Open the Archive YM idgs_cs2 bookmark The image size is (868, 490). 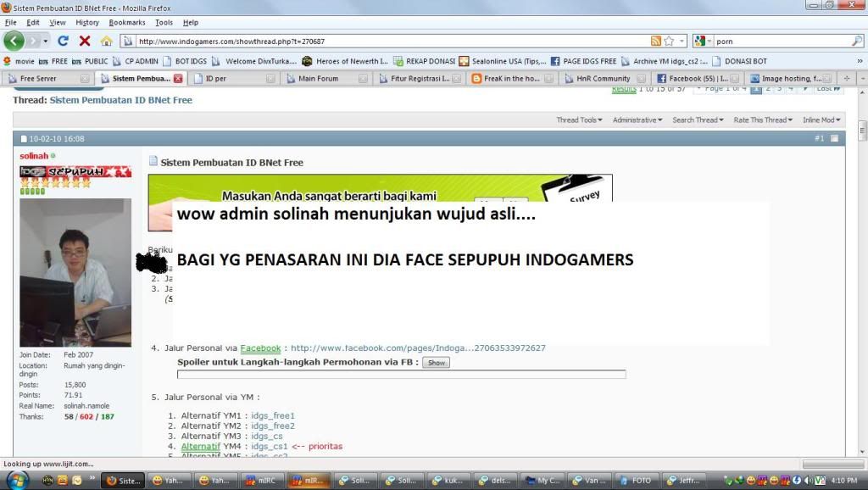(x=665, y=61)
